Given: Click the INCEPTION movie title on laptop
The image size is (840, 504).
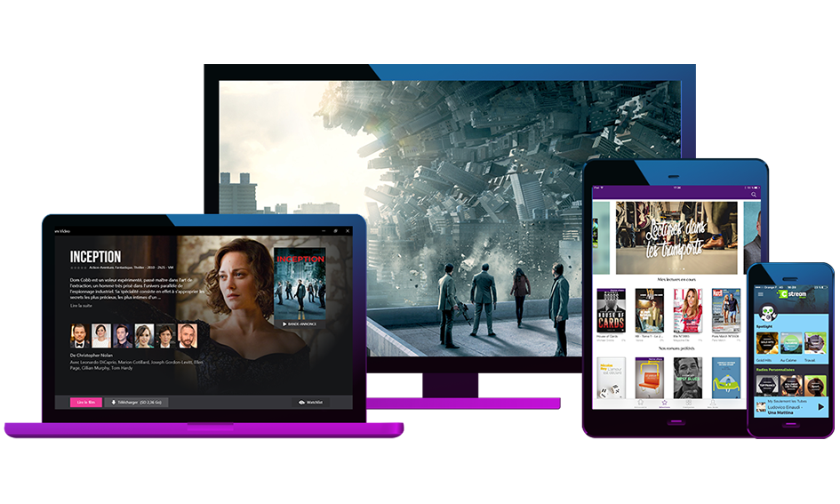Looking at the screenshot, I should (x=95, y=257).
